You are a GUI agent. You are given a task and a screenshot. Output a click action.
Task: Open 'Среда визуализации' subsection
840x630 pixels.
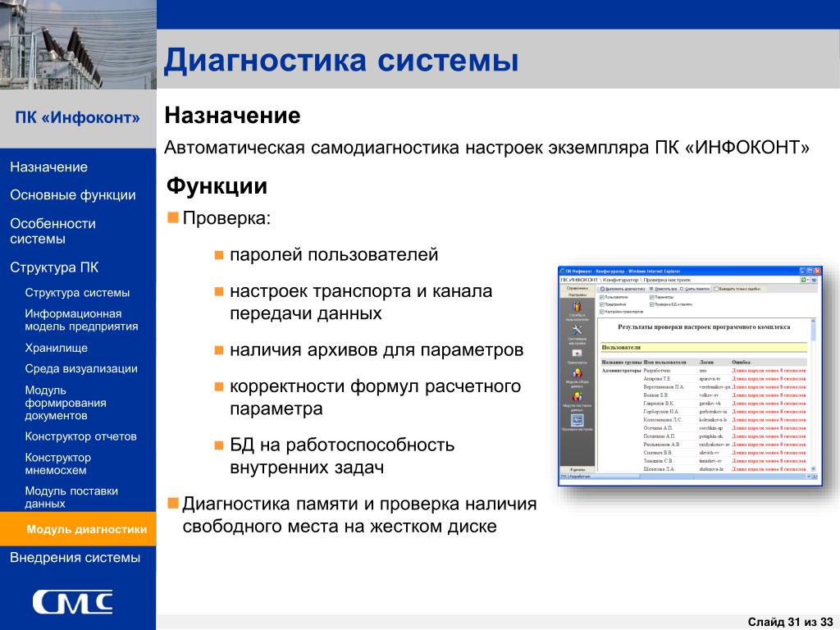click(81, 368)
